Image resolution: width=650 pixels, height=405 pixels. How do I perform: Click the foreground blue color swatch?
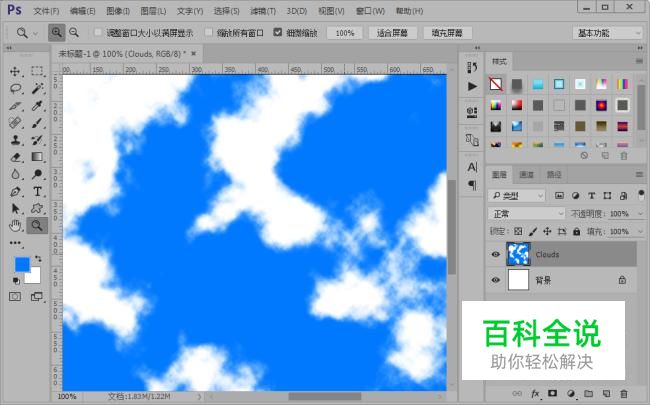(x=21, y=264)
